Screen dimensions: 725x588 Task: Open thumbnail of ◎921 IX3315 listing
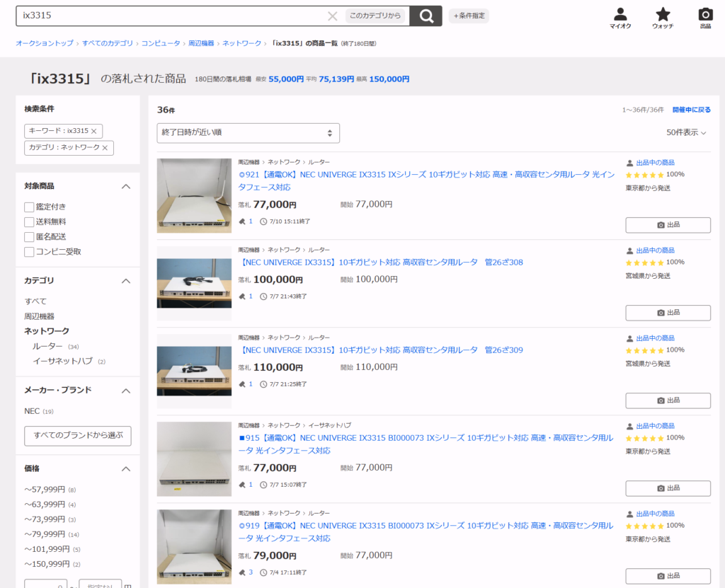click(x=194, y=195)
